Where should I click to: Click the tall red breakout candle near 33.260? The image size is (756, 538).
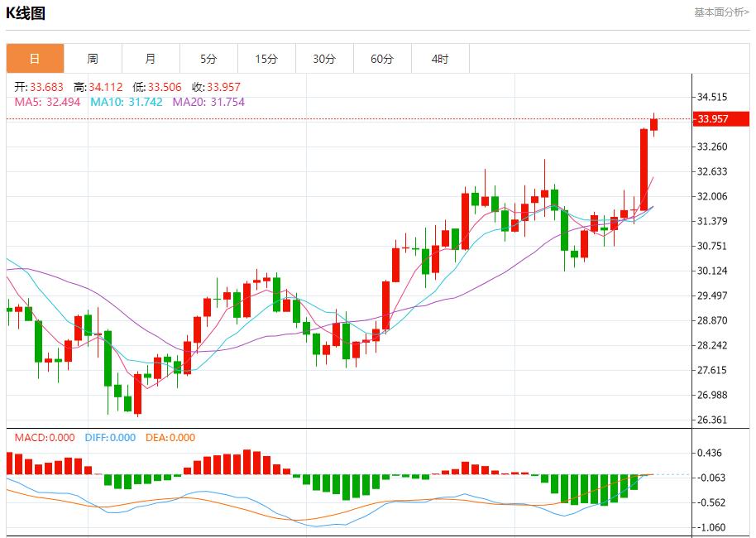pyautogui.click(x=644, y=169)
